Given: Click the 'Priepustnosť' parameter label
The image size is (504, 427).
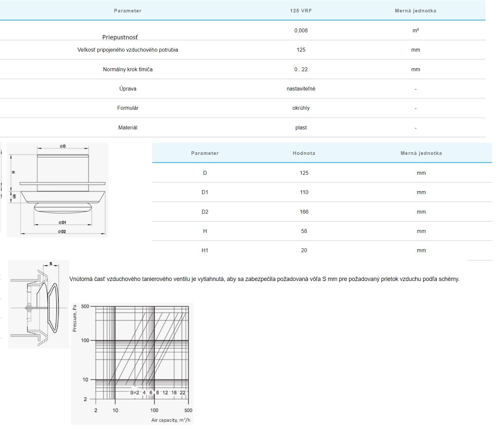Looking at the screenshot, I should pyautogui.click(x=120, y=37).
